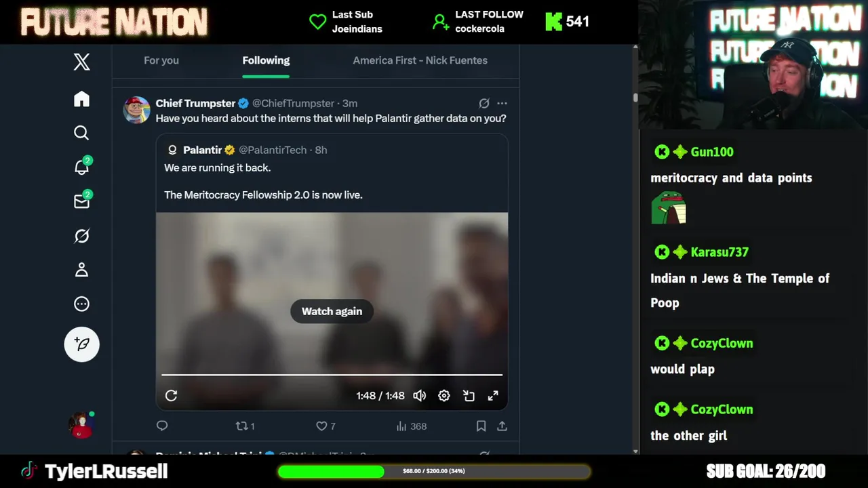Click quoted text Meritocracy Fellowship 2.0
The image size is (868, 488).
click(x=263, y=195)
